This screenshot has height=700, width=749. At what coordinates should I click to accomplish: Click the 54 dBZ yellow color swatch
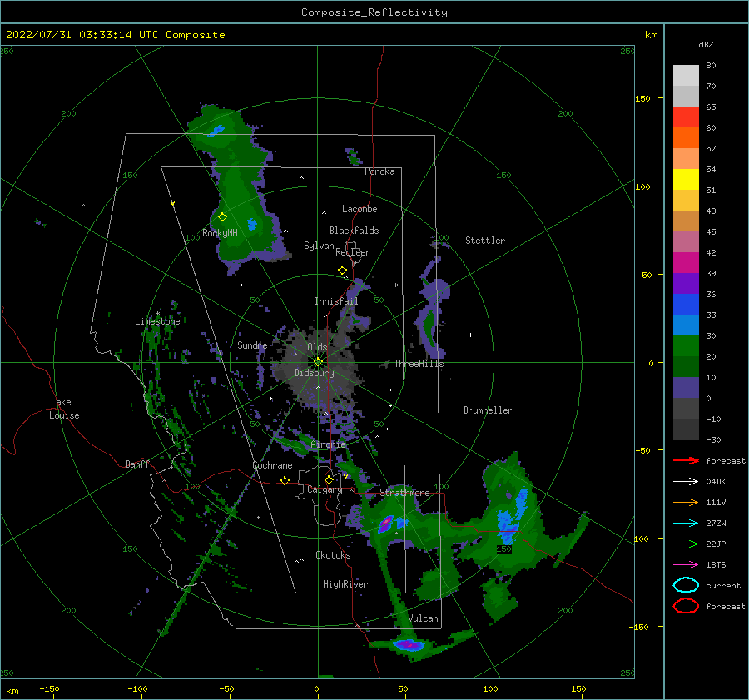click(686, 179)
